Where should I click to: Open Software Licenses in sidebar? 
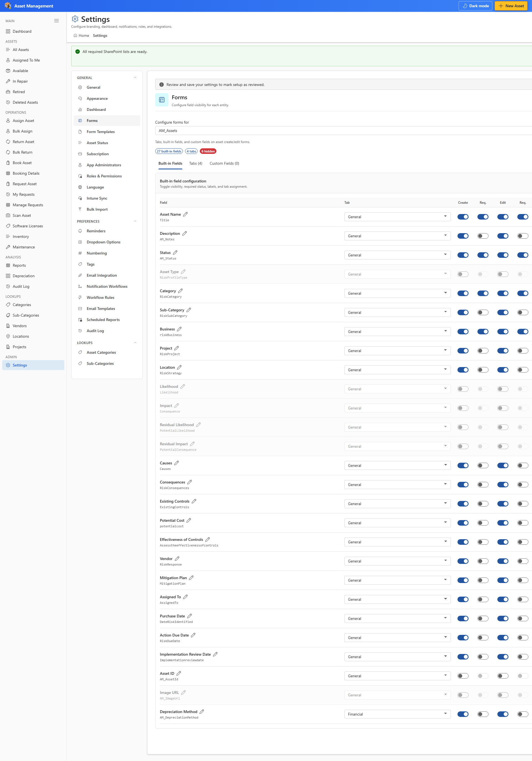coord(33,226)
